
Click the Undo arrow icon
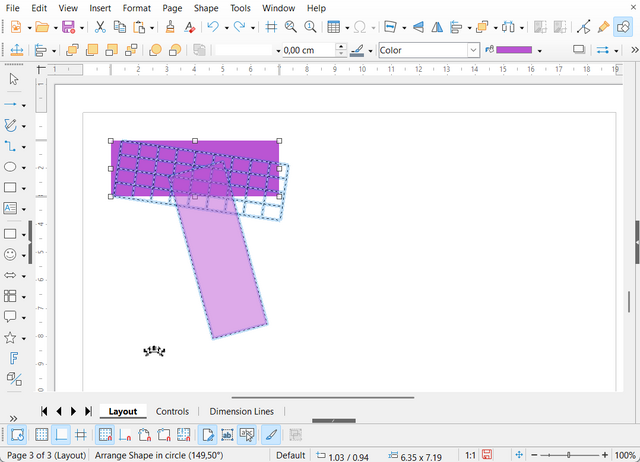point(212,27)
